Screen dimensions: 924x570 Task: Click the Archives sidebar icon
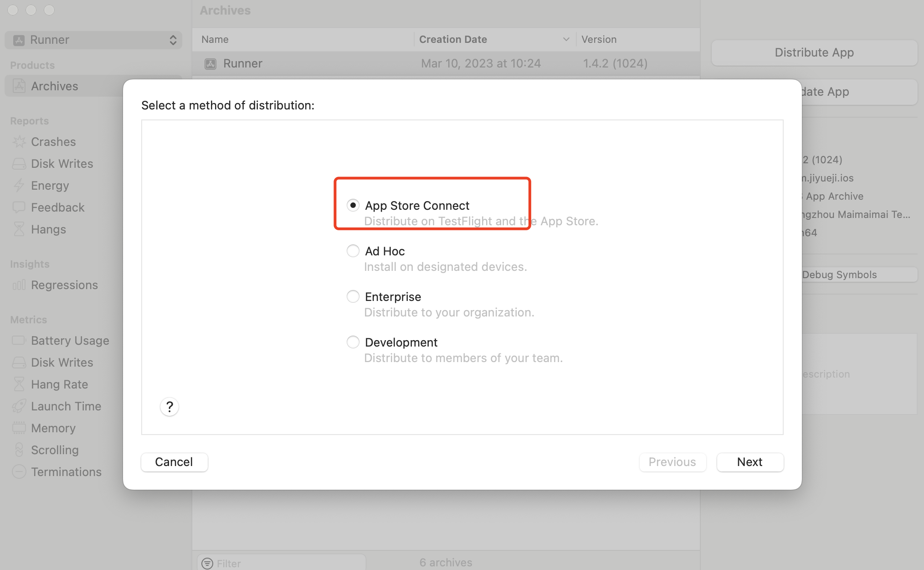click(x=19, y=86)
